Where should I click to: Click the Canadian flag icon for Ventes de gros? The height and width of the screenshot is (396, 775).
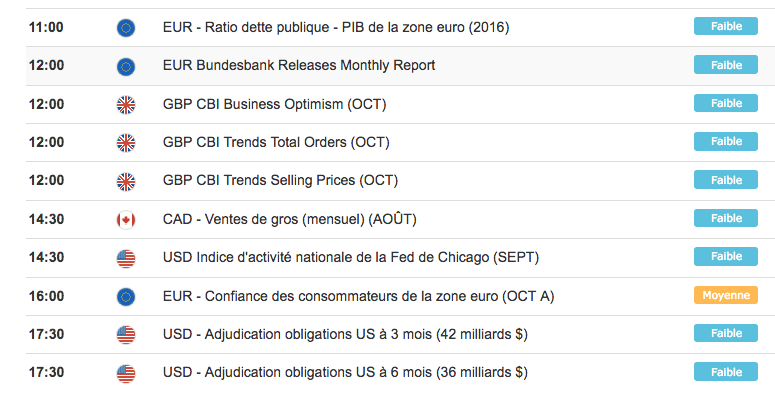(126, 220)
